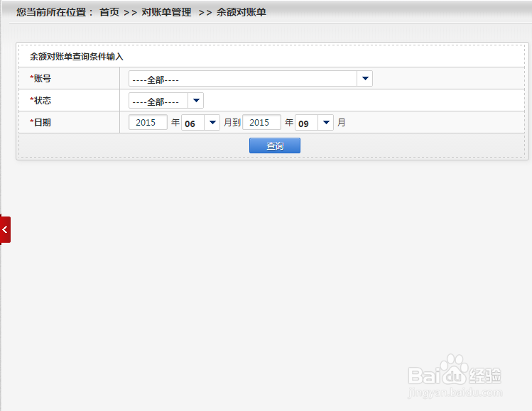This screenshot has height=411, width=532.
Task: Click the *状态 field label
Action: [x=40, y=100]
